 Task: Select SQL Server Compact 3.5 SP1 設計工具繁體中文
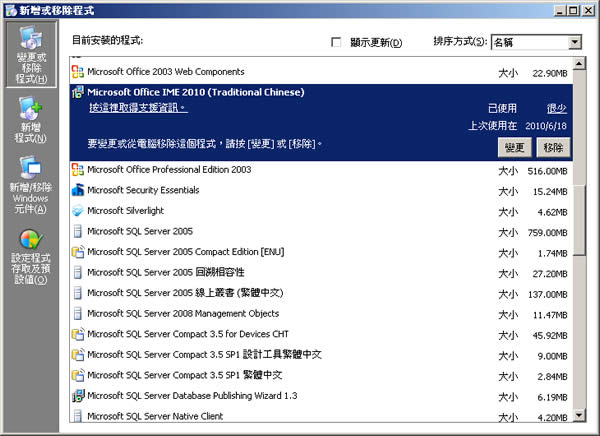click(x=204, y=355)
